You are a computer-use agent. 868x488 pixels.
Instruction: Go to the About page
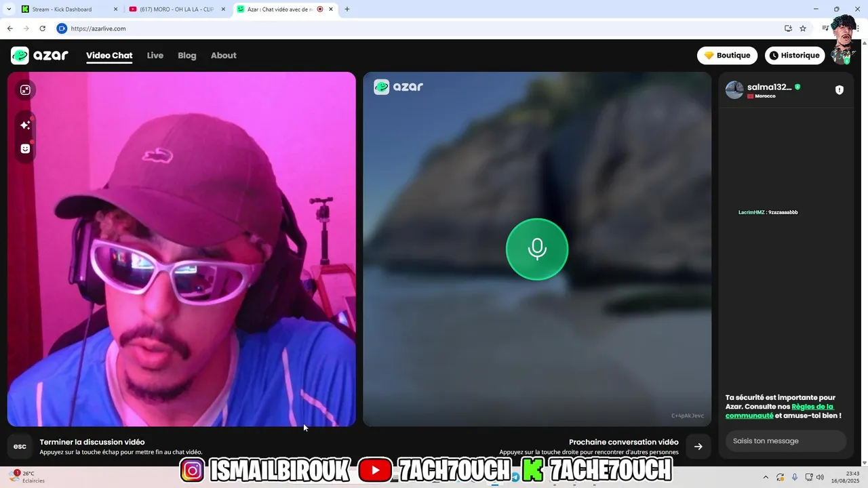point(224,56)
